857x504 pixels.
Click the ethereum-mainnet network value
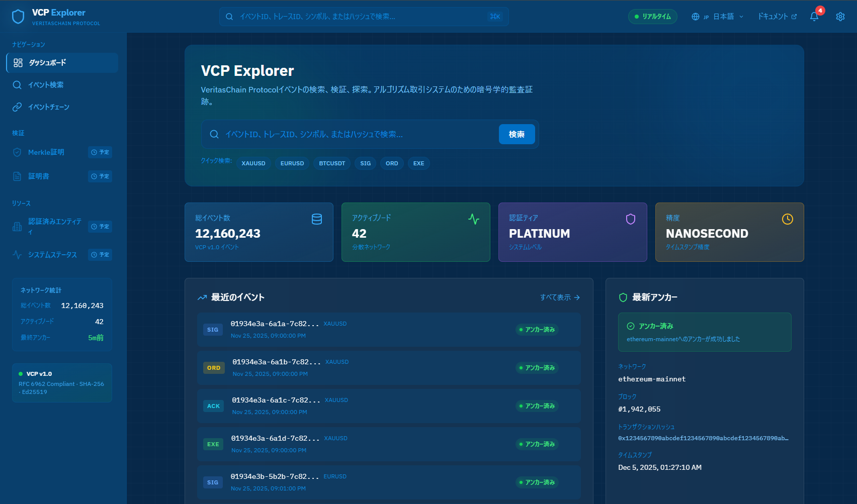pos(652,379)
